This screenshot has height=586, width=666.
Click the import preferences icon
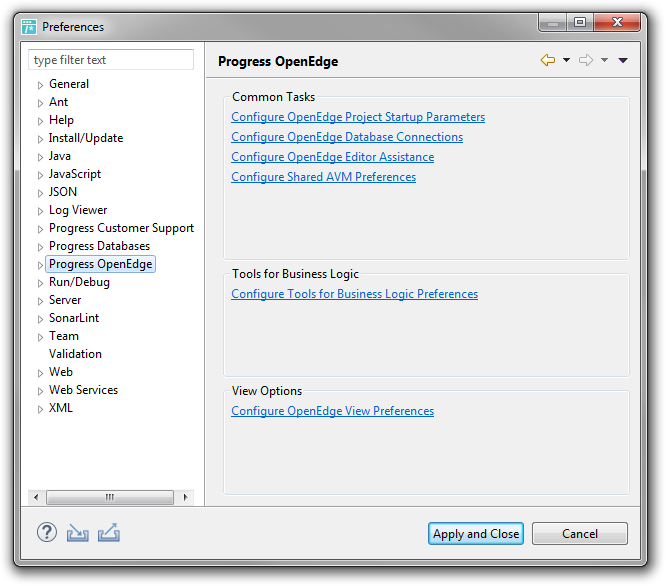[x=77, y=532]
